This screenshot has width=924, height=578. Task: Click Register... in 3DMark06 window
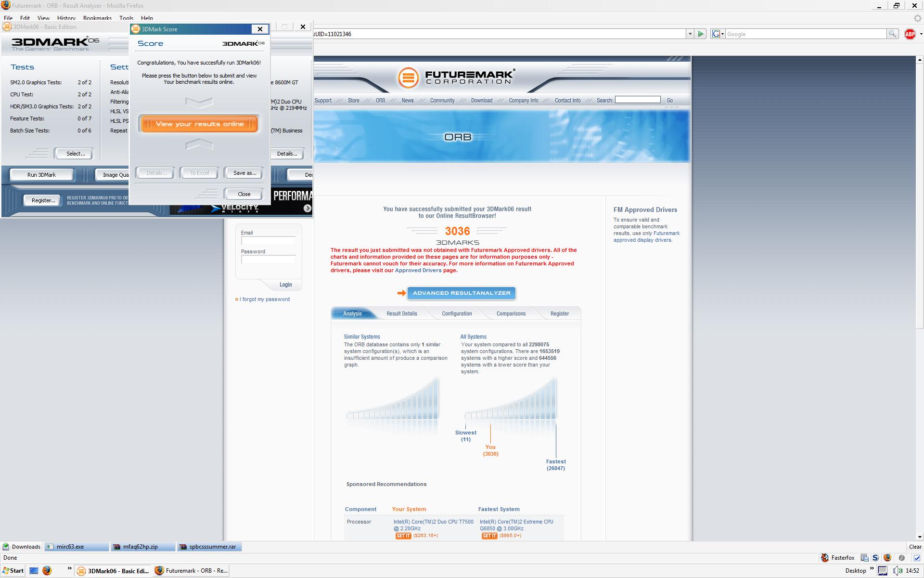pos(43,200)
